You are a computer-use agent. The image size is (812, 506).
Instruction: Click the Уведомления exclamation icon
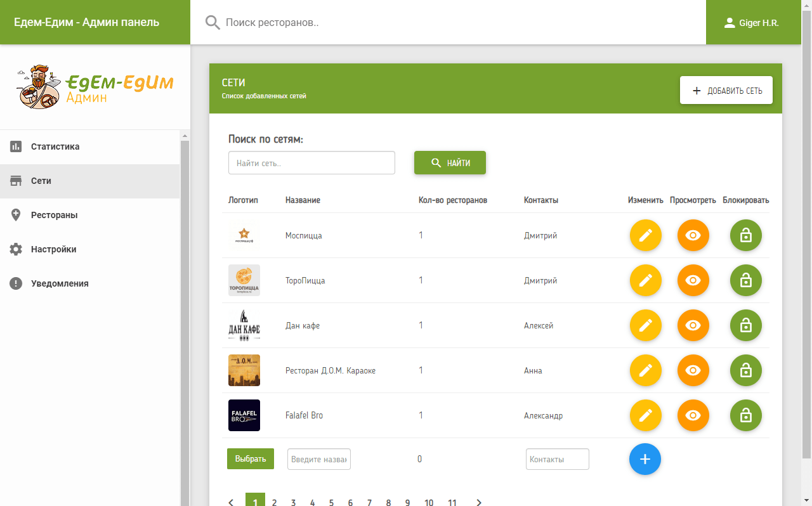pyautogui.click(x=16, y=283)
